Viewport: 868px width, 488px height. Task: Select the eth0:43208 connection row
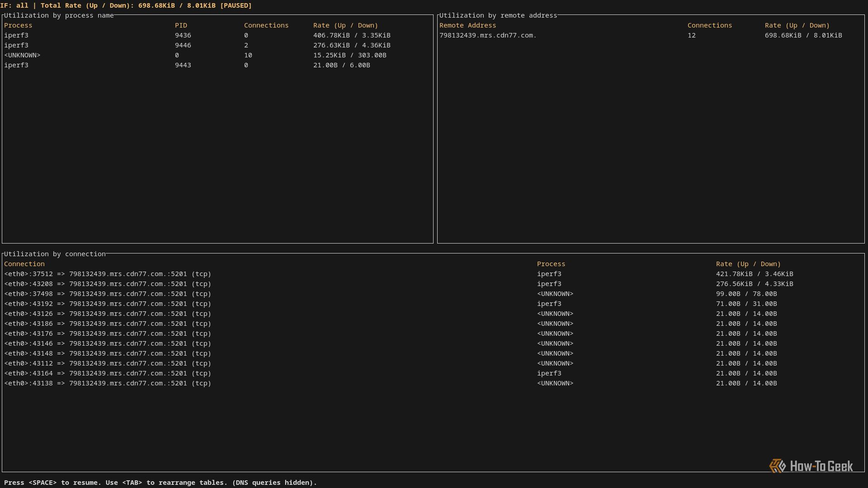pyautogui.click(x=108, y=284)
